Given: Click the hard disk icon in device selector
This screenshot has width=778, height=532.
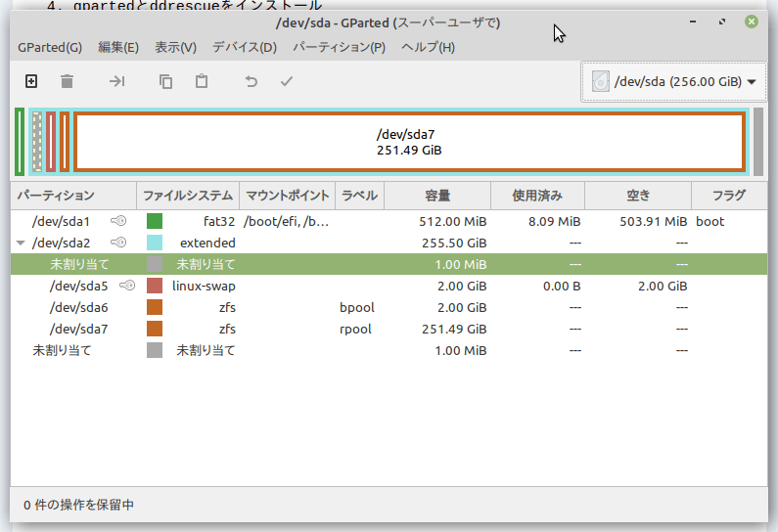Looking at the screenshot, I should click(600, 82).
